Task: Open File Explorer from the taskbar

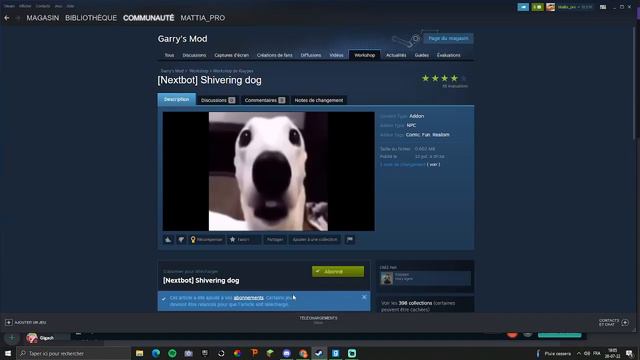Action: click(x=140, y=353)
